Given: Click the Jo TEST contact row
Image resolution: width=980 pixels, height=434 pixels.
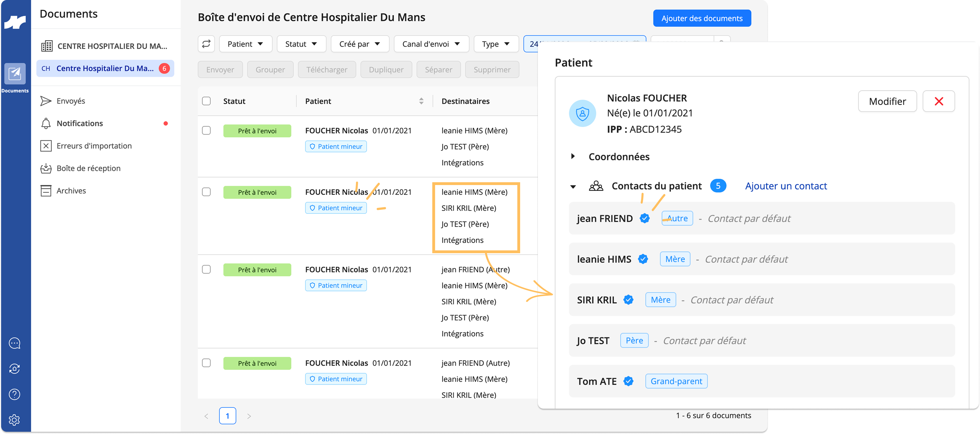Looking at the screenshot, I should [x=762, y=340].
